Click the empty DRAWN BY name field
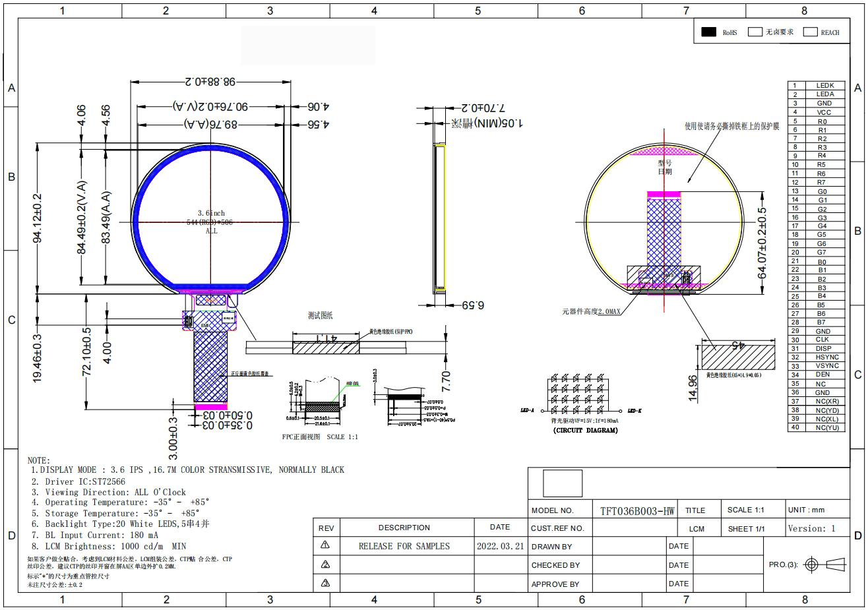This screenshot has width=868, height=610. [x=629, y=546]
